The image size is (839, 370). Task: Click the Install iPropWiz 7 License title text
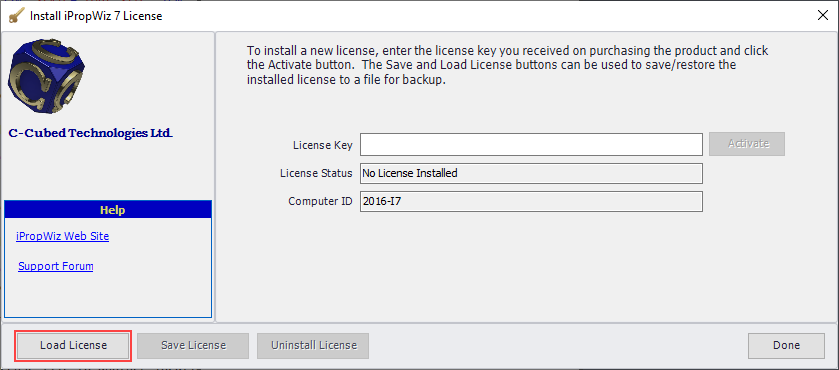click(96, 16)
